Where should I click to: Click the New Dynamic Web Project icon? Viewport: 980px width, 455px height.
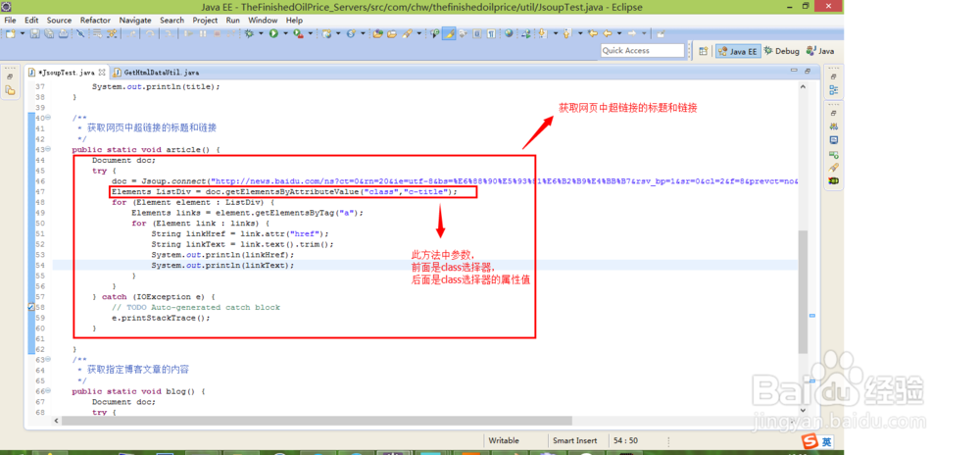click(326, 33)
